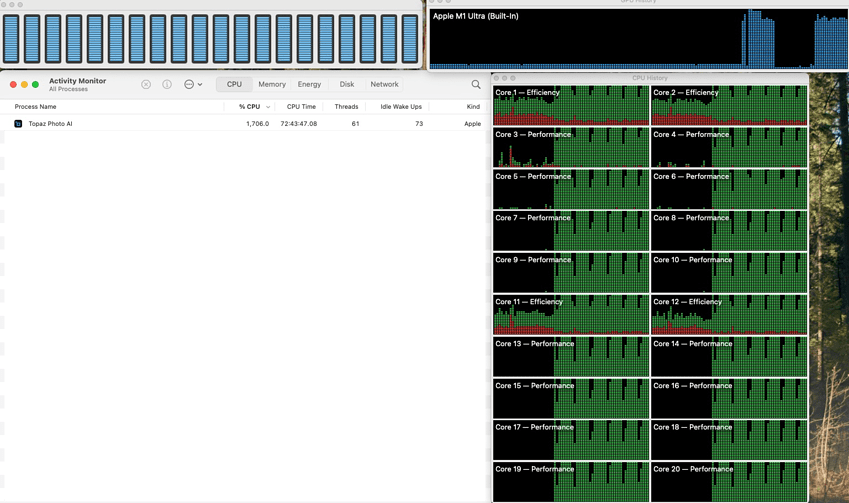Click the stop process (x) toolbar icon
Image resolution: width=849 pixels, height=503 pixels.
click(x=146, y=84)
